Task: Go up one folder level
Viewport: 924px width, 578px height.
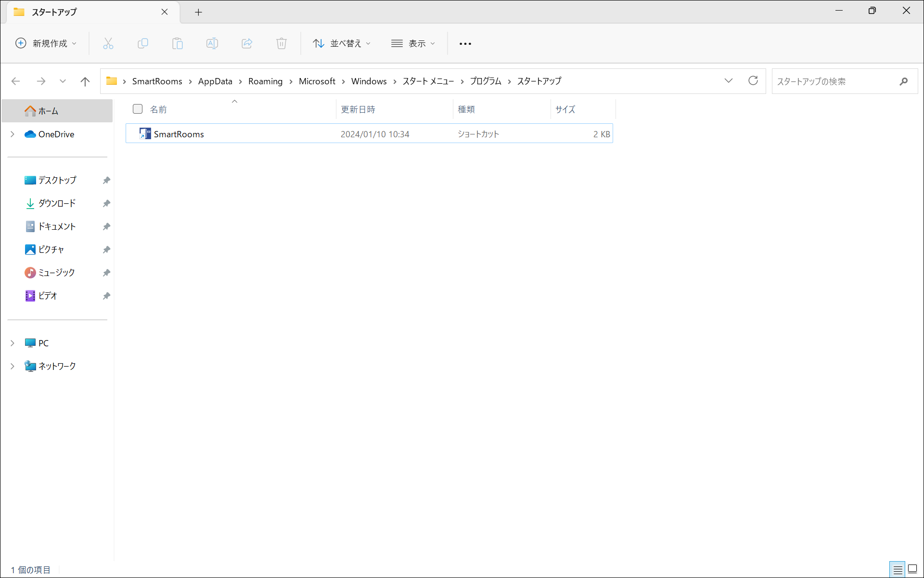Action: coord(85,81)
